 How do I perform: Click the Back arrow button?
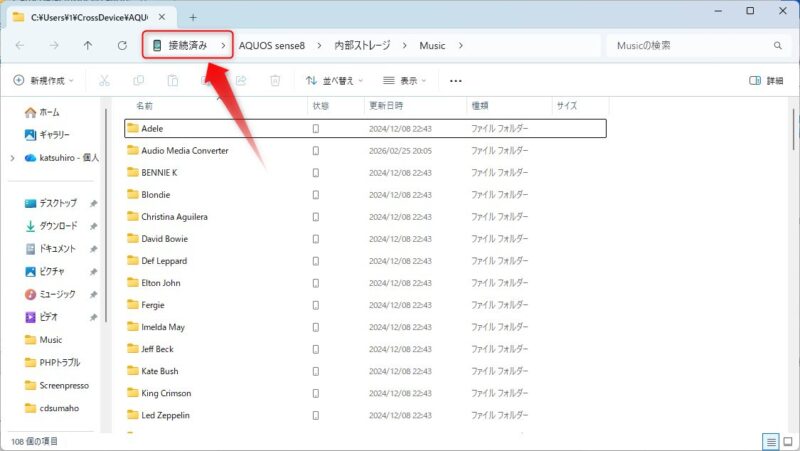(20, 46)
